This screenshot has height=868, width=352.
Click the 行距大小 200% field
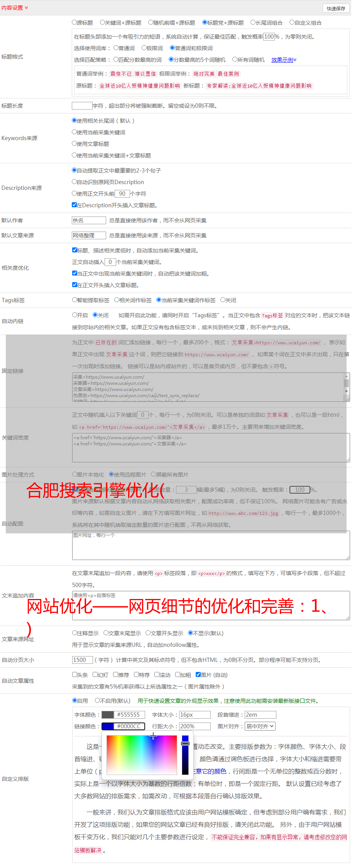pyautogui.click(x=195, y=726)
